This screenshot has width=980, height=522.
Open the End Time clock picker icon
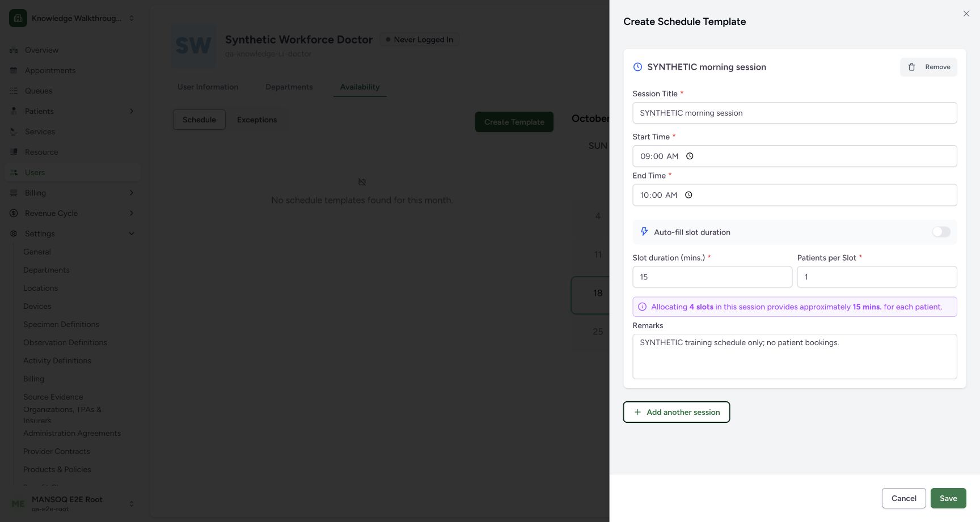(688, 195)
